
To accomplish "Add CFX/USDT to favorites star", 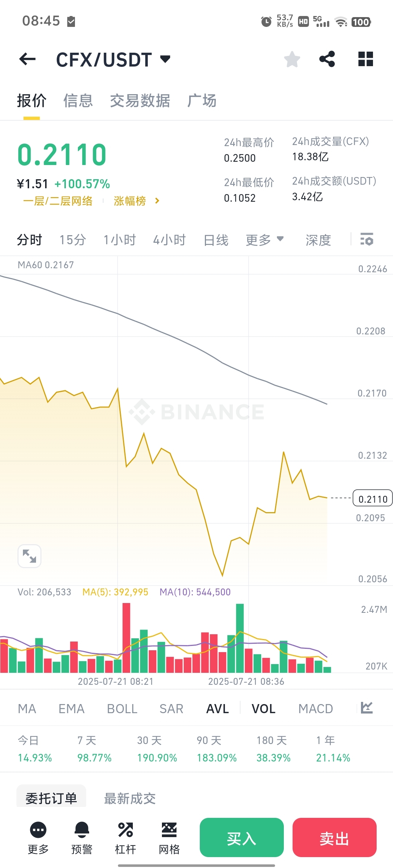I will pos(292,59).
